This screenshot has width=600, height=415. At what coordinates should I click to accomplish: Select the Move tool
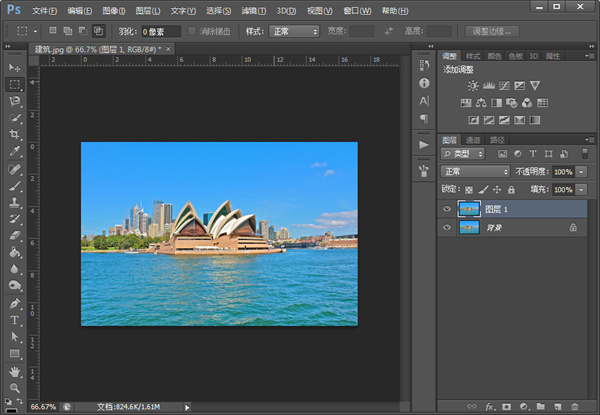15,67
